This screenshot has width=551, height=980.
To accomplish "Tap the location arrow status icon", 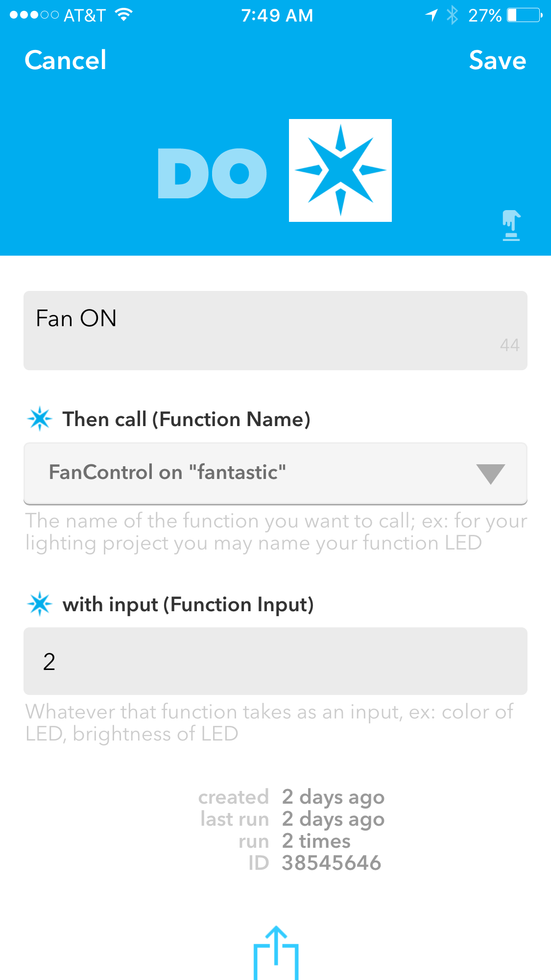I will [431, 15].
